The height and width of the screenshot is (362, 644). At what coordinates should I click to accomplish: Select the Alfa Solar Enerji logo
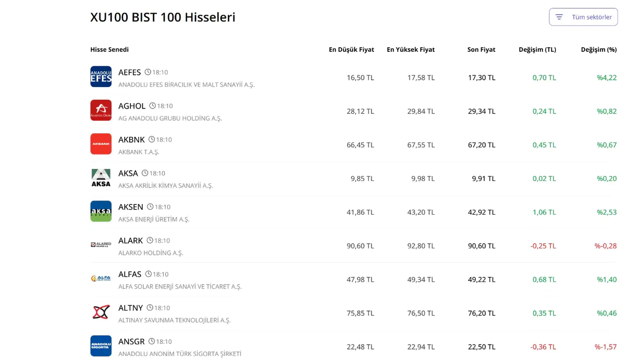point(101,279)
